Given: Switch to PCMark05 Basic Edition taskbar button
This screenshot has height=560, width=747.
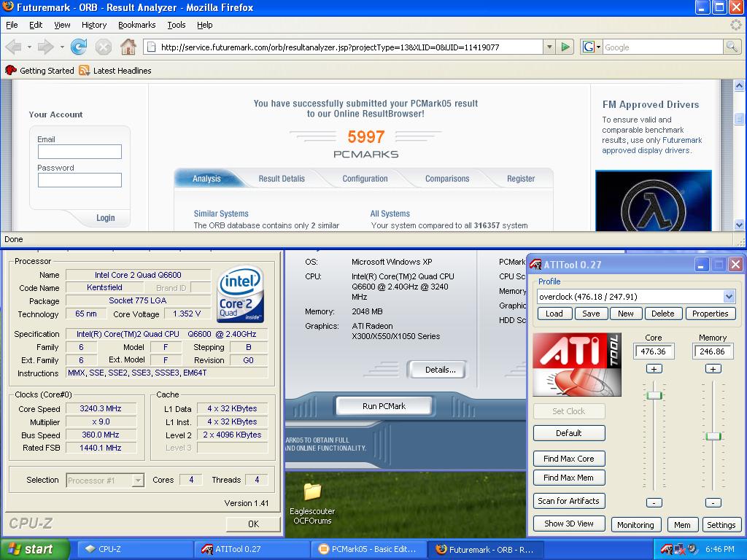Looking at the screenshot, I should tap(368, 549).
